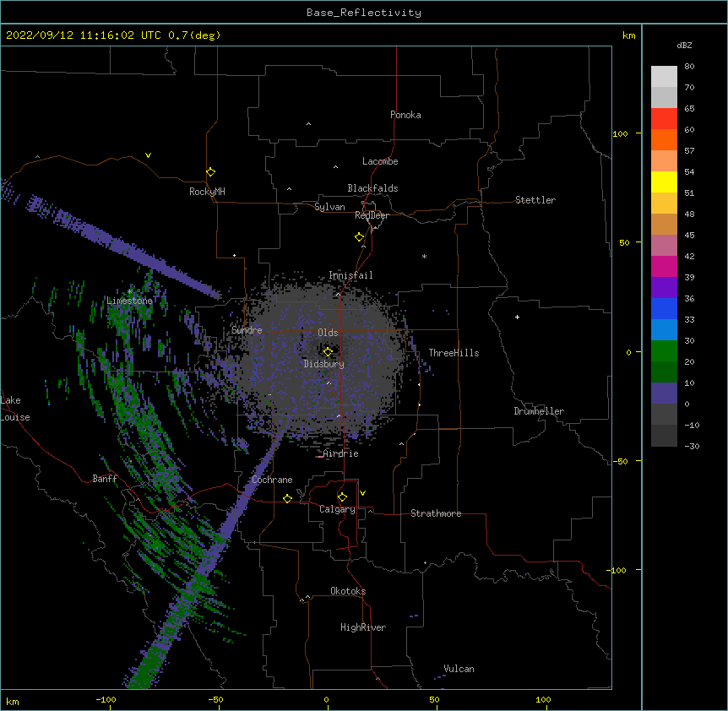The image size is (728, 711).
Task: Click the Didsbury city label
Action: click(324, 364)
